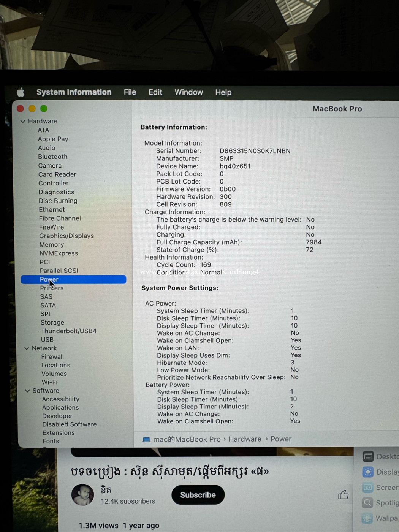Click the battery serial number D863315N0S0K7LNBN
The width and height of the screenshot is (399, 532).
pos(255,151)
